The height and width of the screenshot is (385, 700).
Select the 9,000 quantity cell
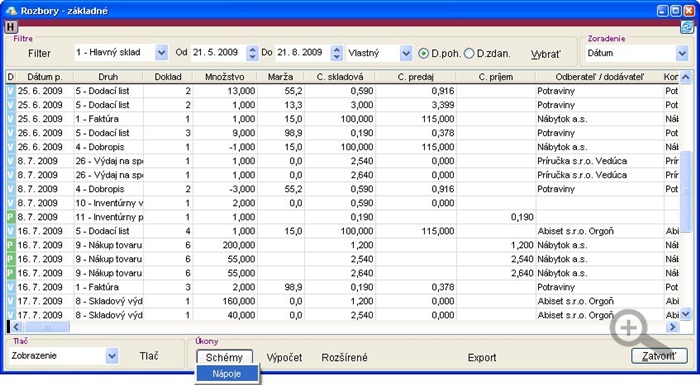225,133
